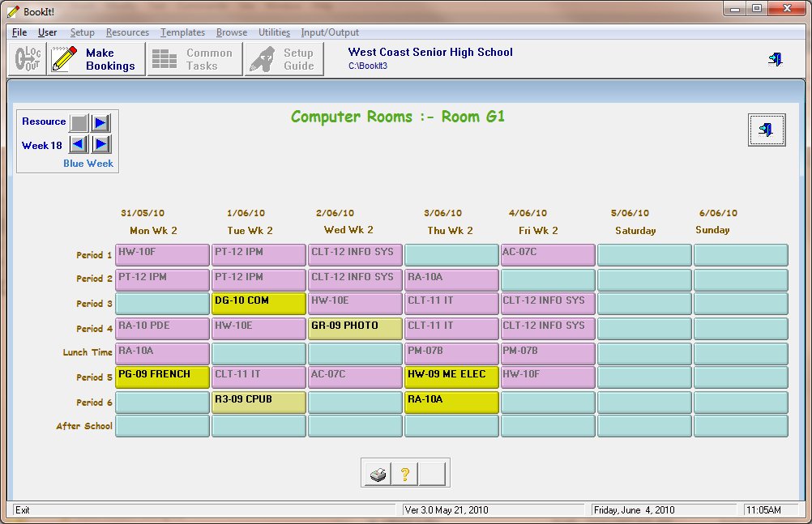
Task: Select the PG-09 FRENCH booking on Monday
Action: (162, 377)
